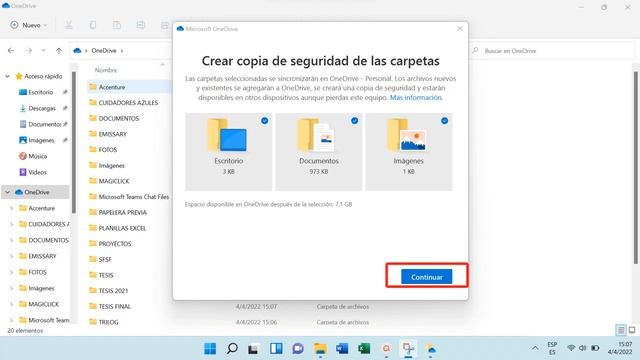Click the Paste icon in toolbar

117,25
